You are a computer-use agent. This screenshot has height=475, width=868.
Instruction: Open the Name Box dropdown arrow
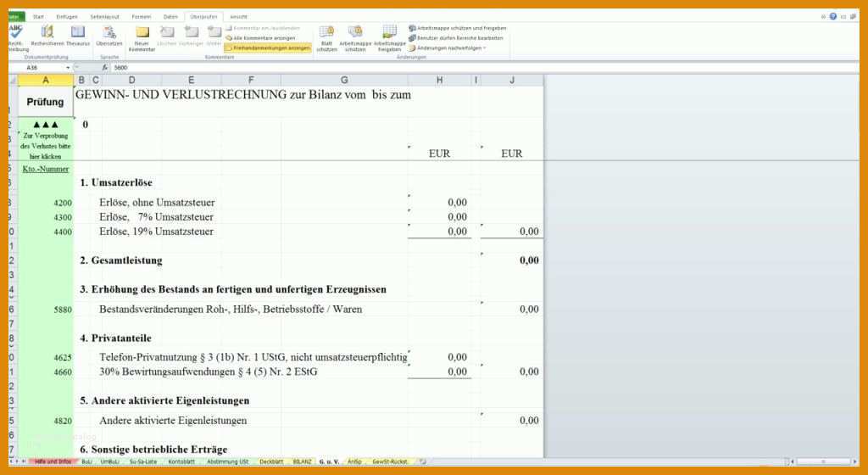click(x=68, y=68)
